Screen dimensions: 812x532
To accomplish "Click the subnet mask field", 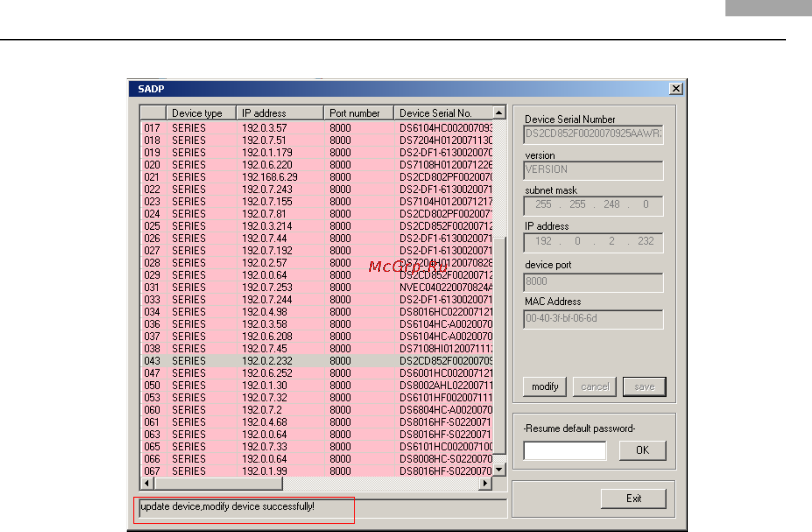I will [593, 206].
